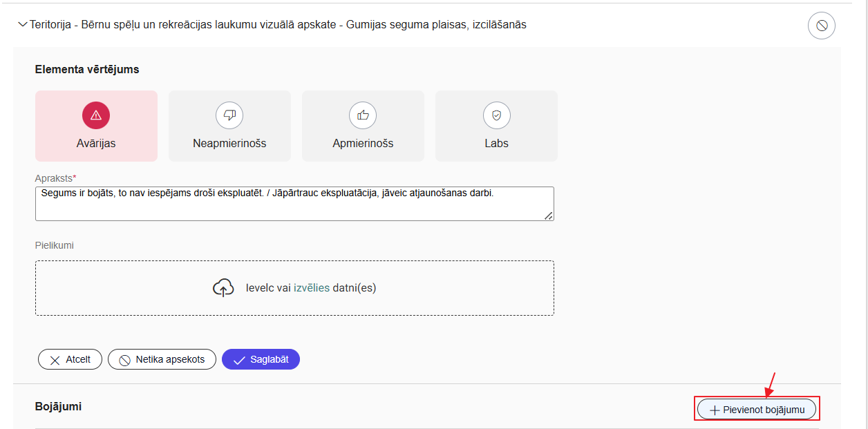868x429 pixels.
Task: Mark the element rating as Labs
Action: click(x=496, y=144)
